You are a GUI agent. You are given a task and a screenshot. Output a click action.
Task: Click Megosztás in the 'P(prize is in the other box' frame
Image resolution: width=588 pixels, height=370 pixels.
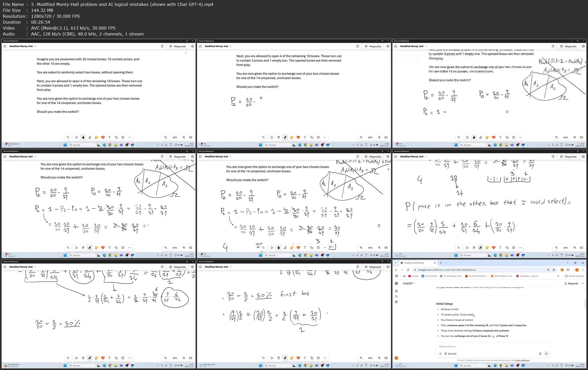[x=568, y=157]
